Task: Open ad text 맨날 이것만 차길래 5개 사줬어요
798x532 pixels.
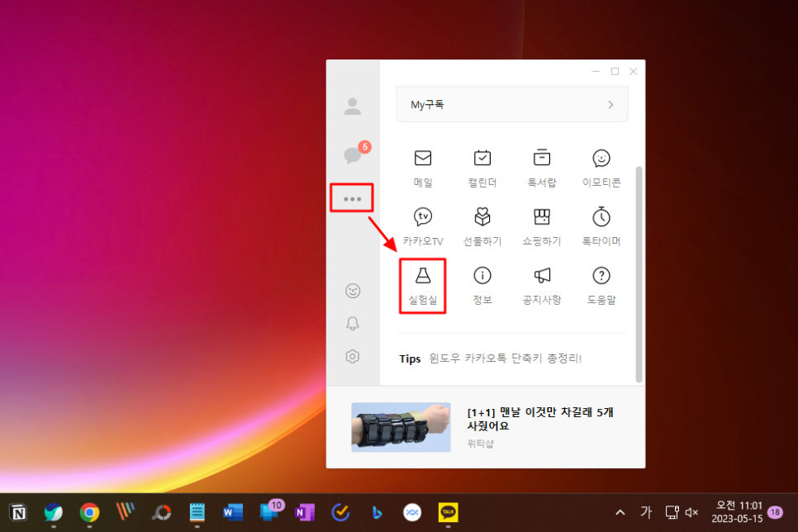Action: (x=540, y=419)
